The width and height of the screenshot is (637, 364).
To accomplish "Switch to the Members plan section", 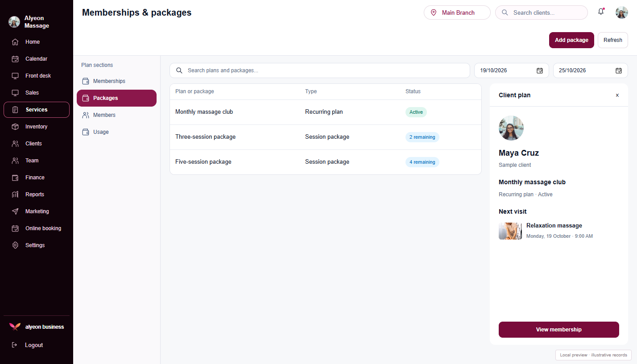I will (x=116, y=115).
